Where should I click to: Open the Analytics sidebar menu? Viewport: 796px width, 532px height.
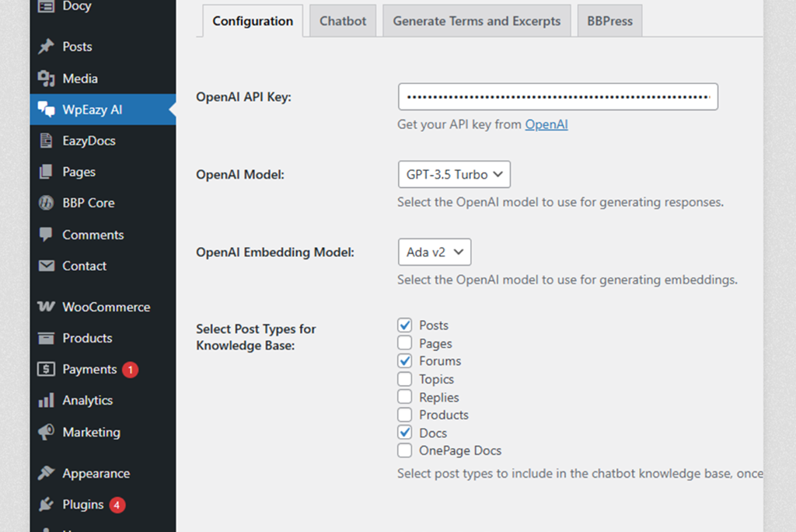point(103,400)
